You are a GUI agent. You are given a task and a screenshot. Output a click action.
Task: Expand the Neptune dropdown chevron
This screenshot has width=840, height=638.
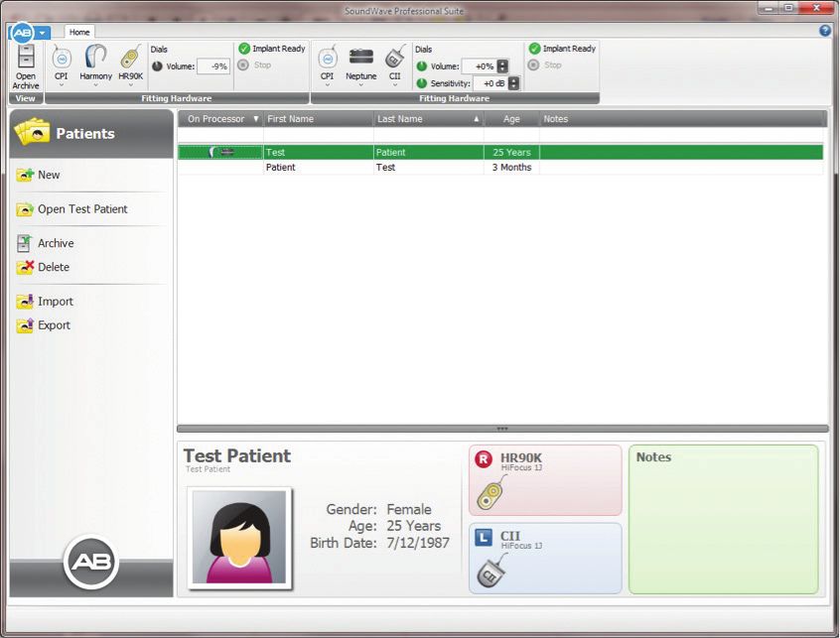360,84
